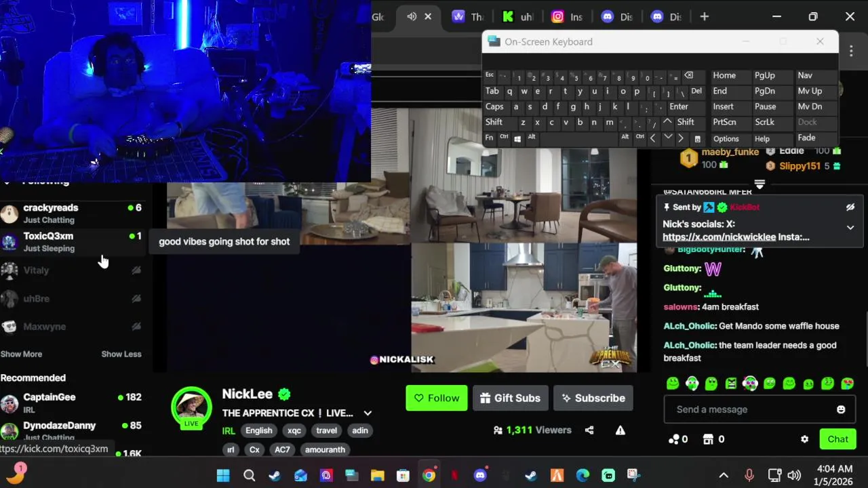
Task: Open Discord from the taskbar
Action: [480, 476]
